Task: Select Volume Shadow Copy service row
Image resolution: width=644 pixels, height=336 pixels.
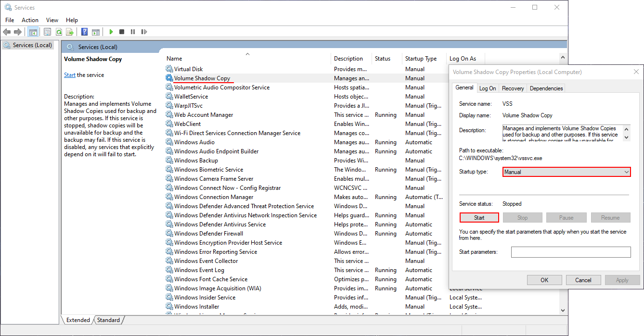Action: click(306, 78)
